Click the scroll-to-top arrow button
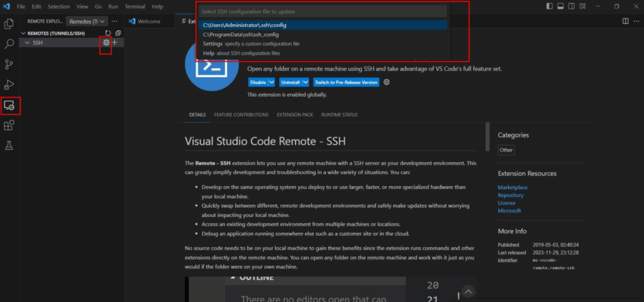The image size is (644, 302). click(468, 292)
